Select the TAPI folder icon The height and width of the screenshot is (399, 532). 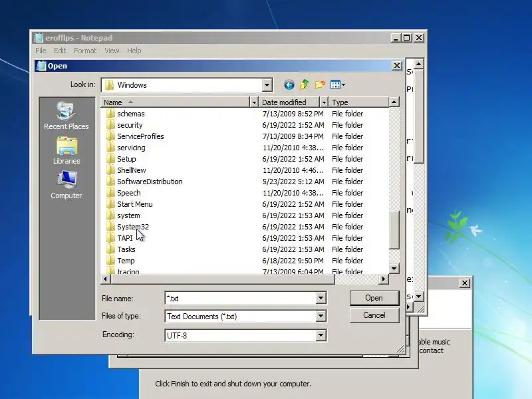point(110,238)
